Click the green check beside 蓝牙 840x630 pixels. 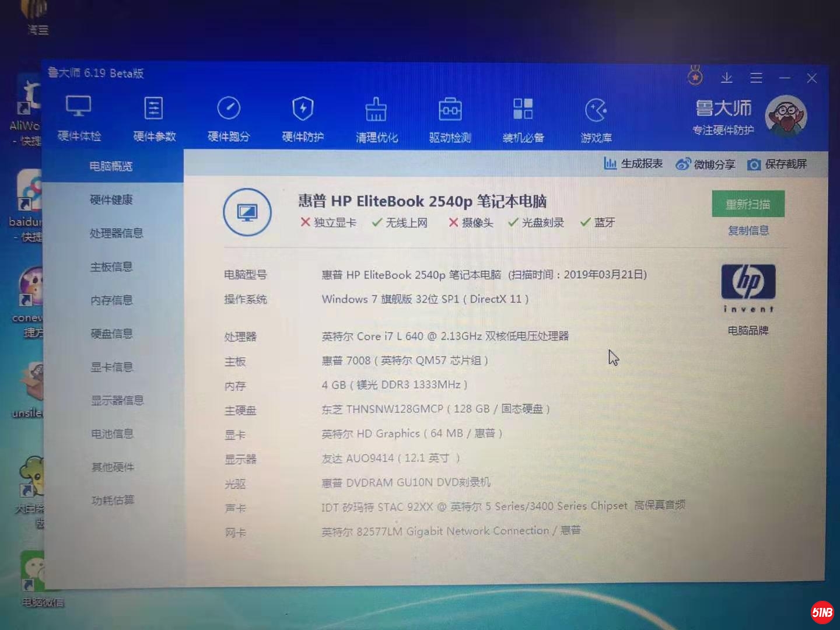click(x=585, y=222)
